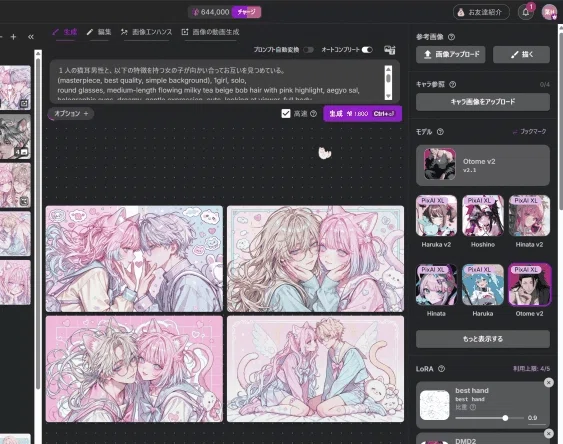Viewport: 563px width, 444px height.
Task: Open the notifications bell
Action: click(x=525, y=12)
